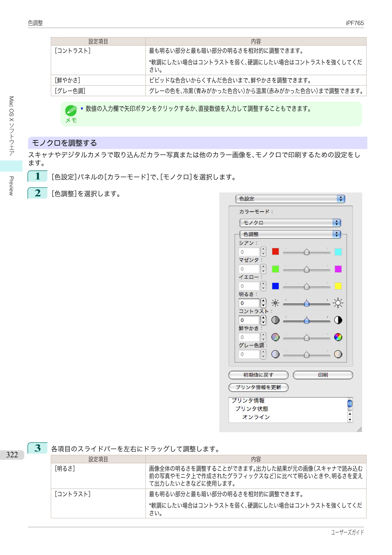Click the 鮮やかさ stepper arrows
This screenshot has width=392, height=555.
[263, 337]
